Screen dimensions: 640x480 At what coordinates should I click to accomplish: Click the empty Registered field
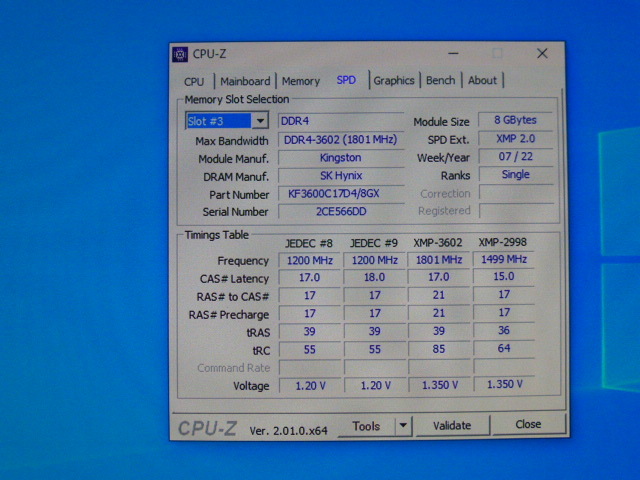(x=516, y=211)
